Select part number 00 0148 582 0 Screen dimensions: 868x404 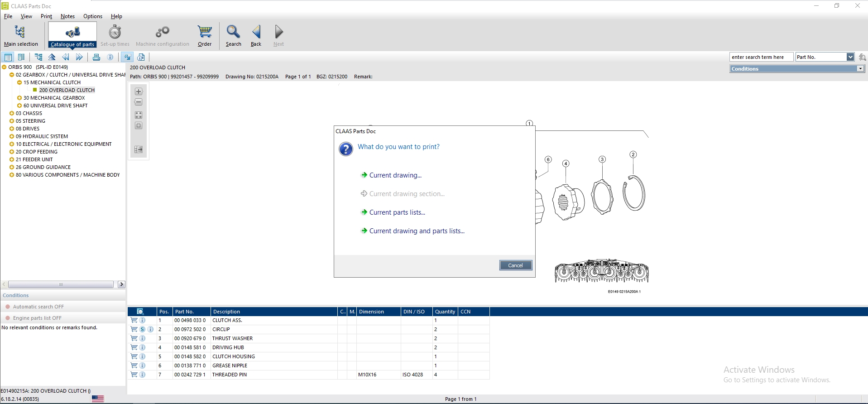point(190,356)
